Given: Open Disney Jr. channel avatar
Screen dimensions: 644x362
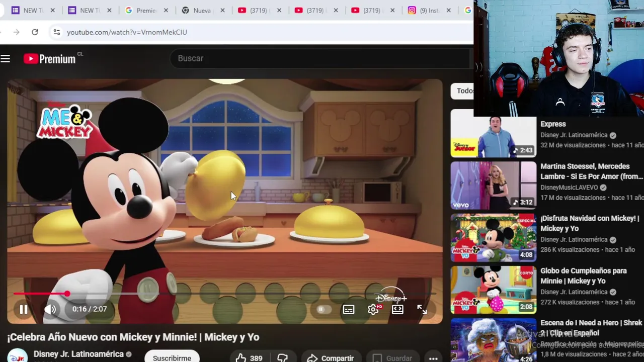Looking at the screenshot, I should tap(18, 356).
